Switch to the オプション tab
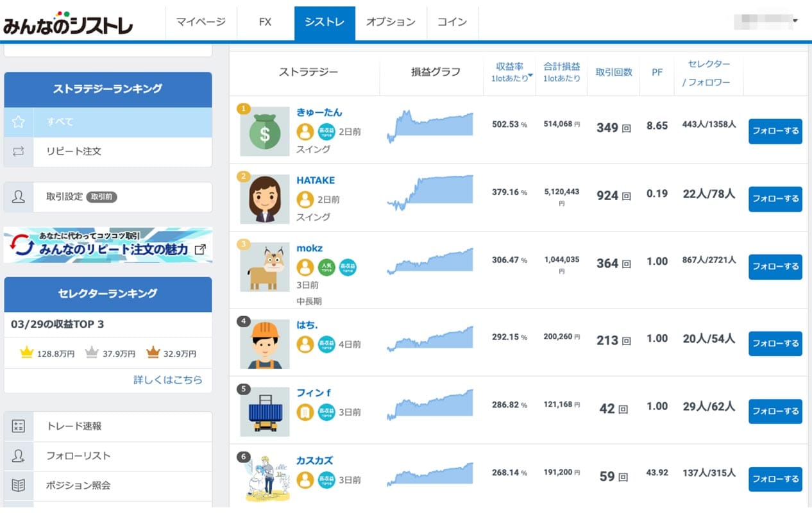812x517 pixels. tap(391, 22)
